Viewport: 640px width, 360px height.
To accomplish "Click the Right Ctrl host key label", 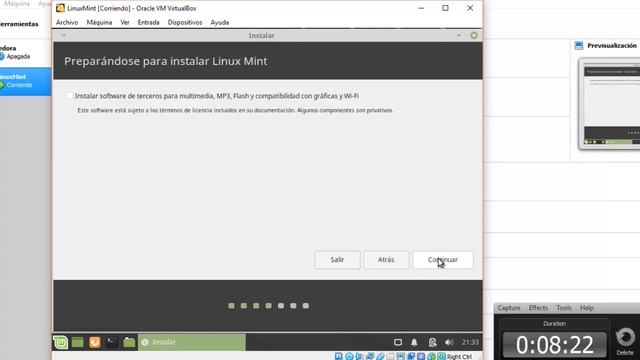I will coord(459,356).
